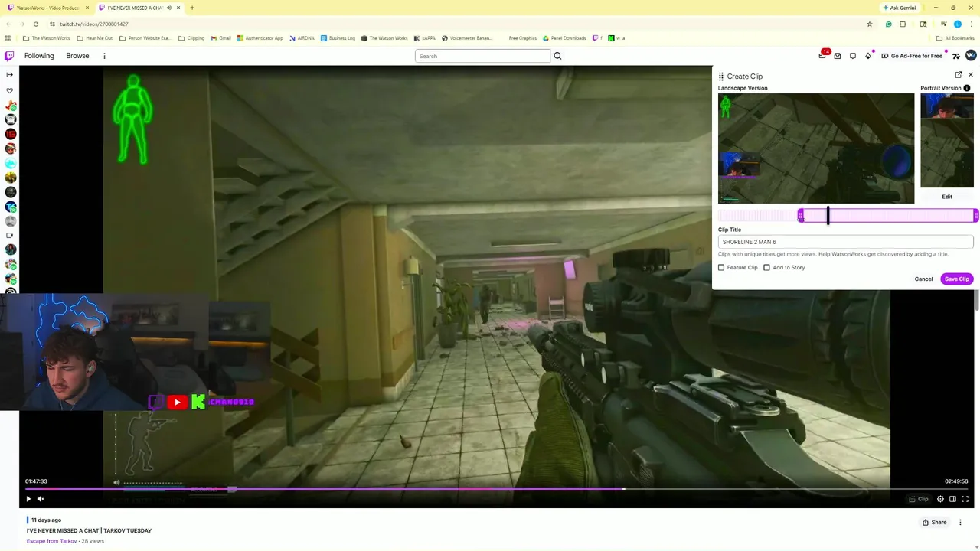Viewport: 980px width, 551px height.
Task: Go back in the browser
Action: click(x=8, y=24)
